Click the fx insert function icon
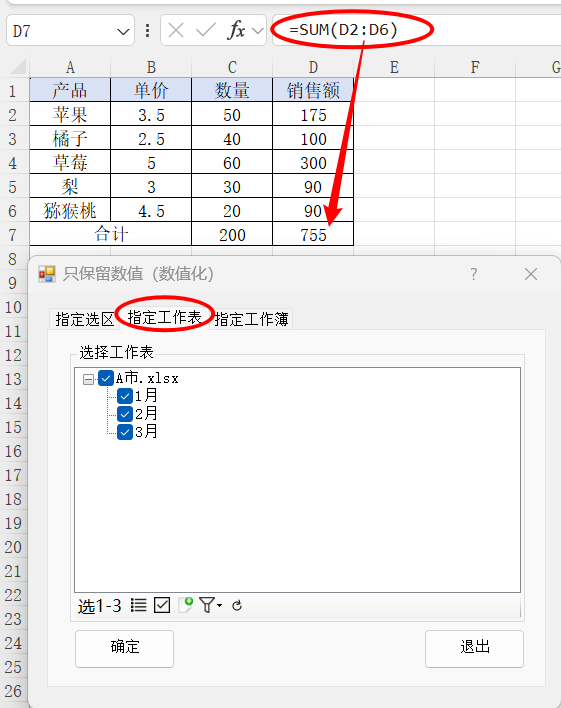 [237, 30]
